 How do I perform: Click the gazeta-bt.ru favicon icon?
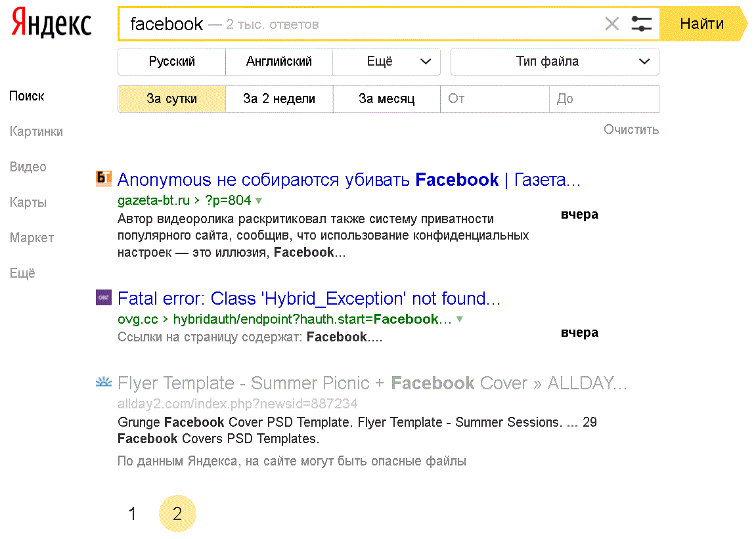104,178
